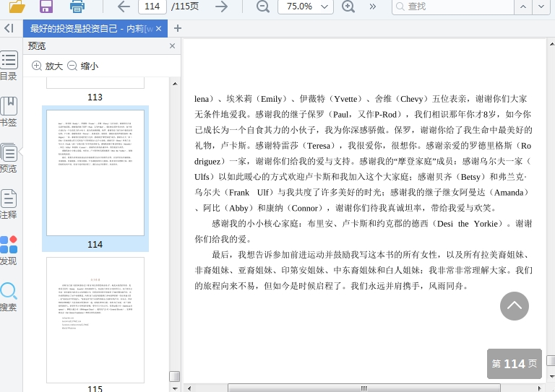This screenshot has width=555, height=392.
Task: Open the 75.0% zoom level dropdown
Action: click(x=304, y=7)
